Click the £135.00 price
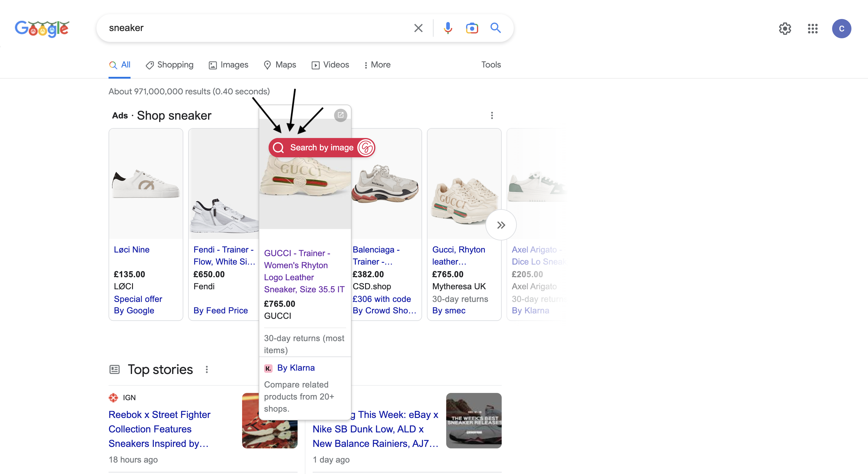Screen dimensions: 868x474 point(129,274)
